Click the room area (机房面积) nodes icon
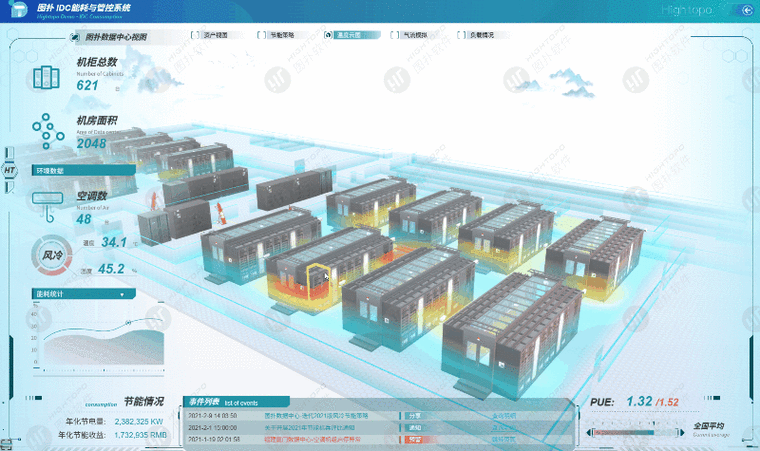Screen dimensions: 760x451 point(48,131)
